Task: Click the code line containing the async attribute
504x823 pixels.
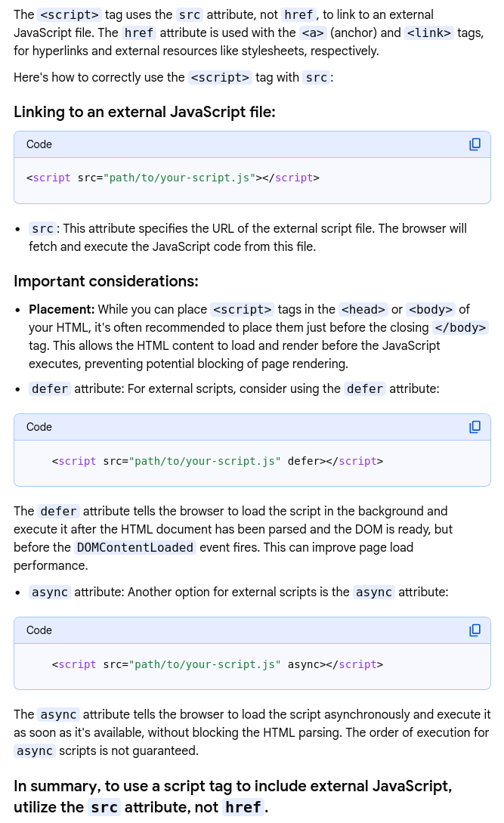Action: (x=218, y=664)
